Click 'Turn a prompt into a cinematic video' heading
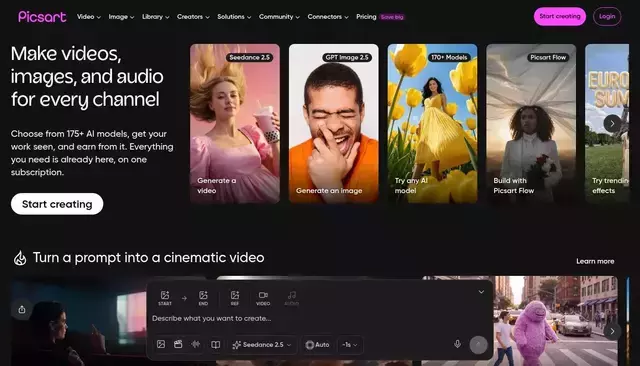 coord(149,258)
